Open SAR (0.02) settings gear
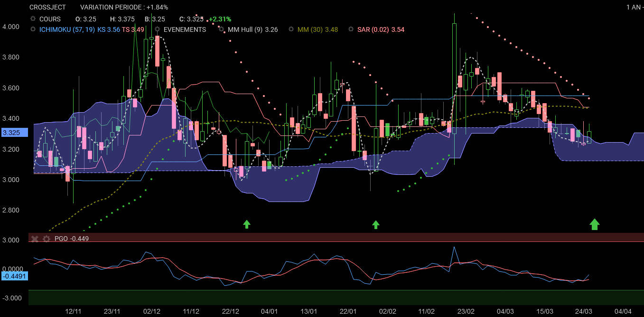This screenshot has width=644, height=317. tap(351, 29)
